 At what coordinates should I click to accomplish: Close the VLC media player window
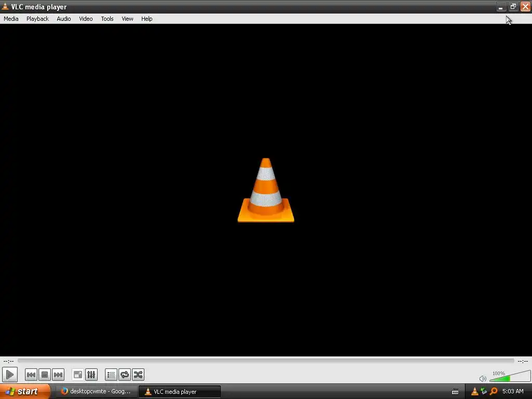(525, 7)
